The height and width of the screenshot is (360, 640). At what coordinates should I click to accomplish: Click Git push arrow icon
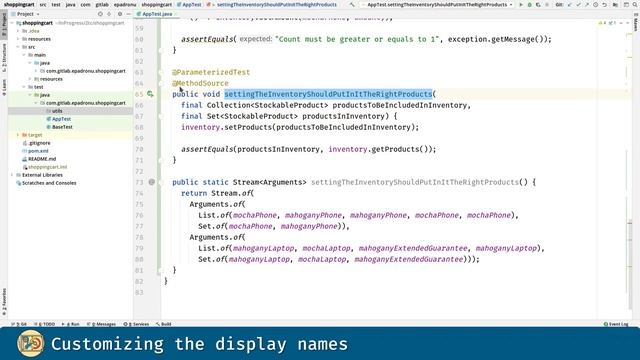pyautogui.click(x=587, y=4)
